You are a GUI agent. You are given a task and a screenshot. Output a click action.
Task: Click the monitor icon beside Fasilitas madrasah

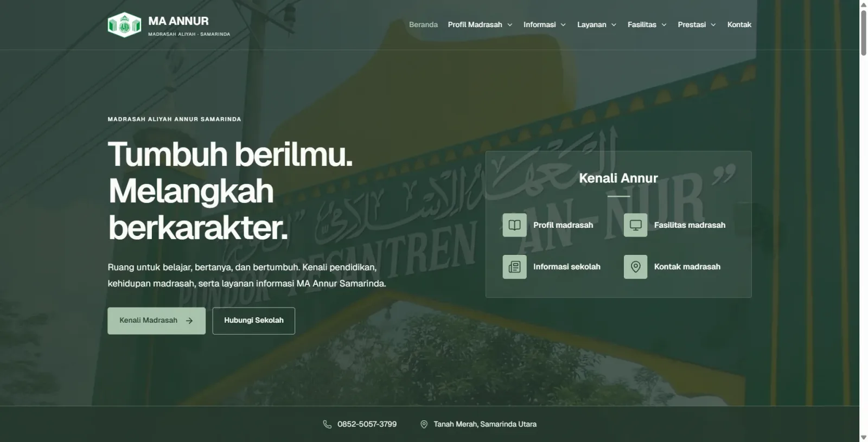point(635,225)
